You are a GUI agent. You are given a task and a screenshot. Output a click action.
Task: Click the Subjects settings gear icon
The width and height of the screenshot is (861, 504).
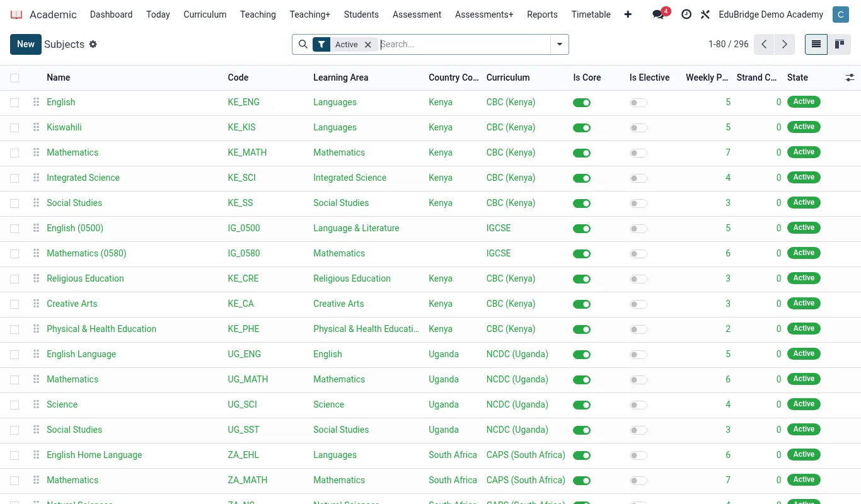click(93, 44)
